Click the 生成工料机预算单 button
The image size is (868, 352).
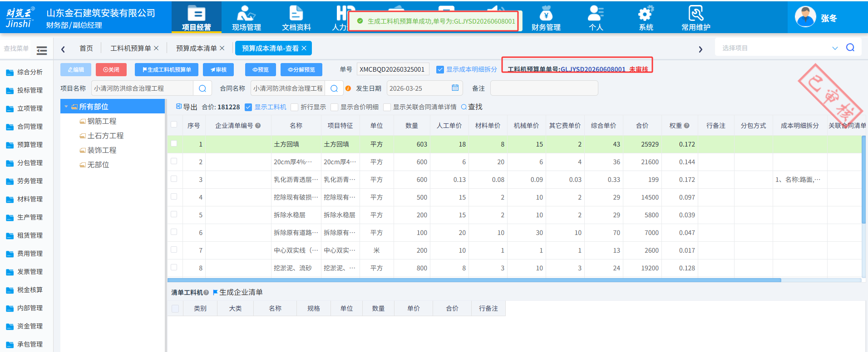click(166, 69)
